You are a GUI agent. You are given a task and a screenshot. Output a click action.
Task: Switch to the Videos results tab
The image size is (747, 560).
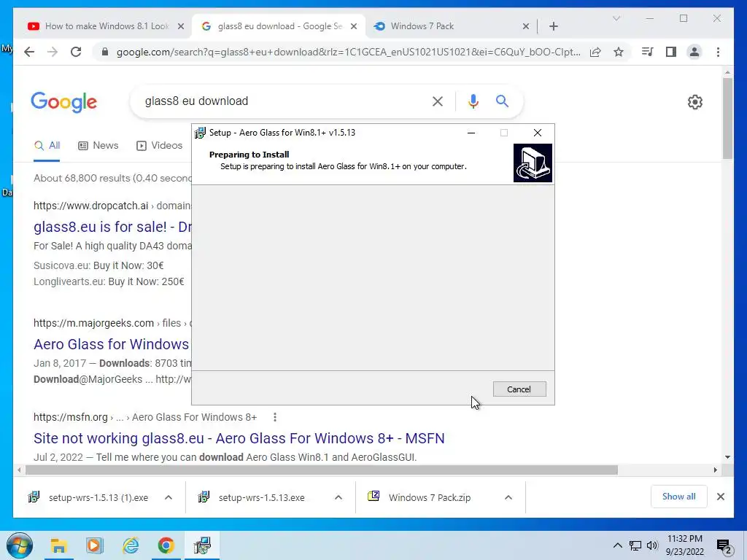160,146
